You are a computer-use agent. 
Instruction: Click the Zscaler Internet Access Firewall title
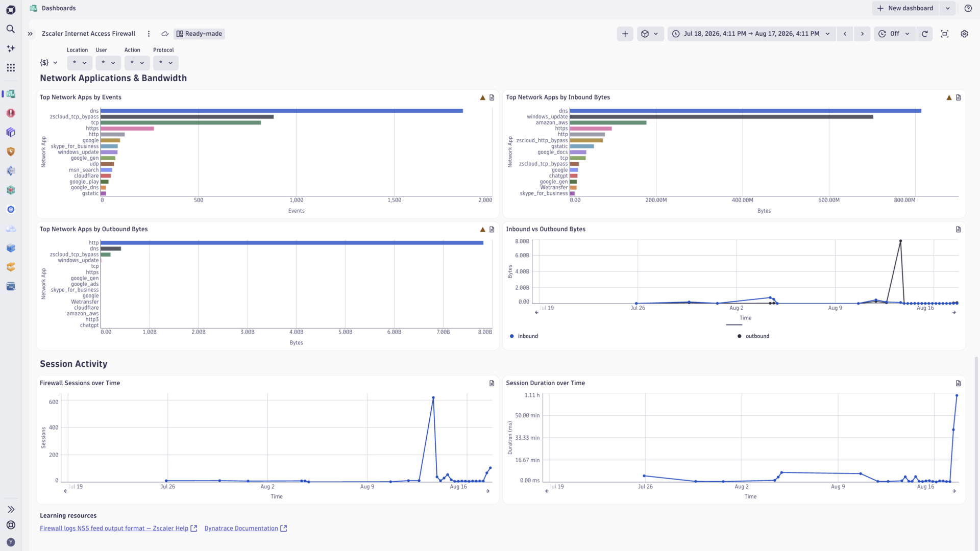(88, 34)
